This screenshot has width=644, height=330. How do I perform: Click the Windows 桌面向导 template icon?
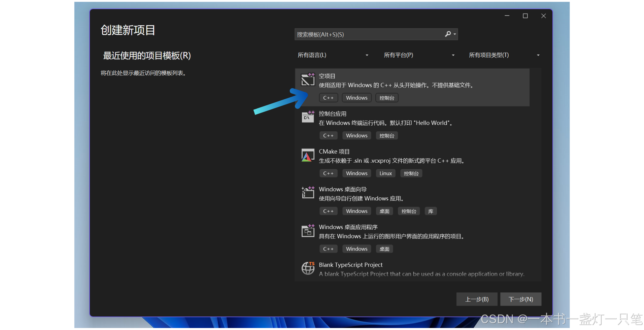308,193
